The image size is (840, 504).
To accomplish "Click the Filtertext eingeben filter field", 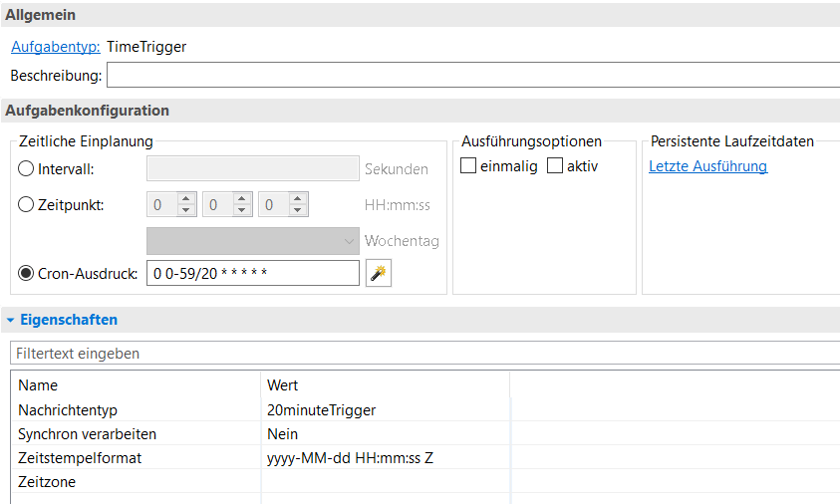I will pyautogui.click(x=425, y=354).
